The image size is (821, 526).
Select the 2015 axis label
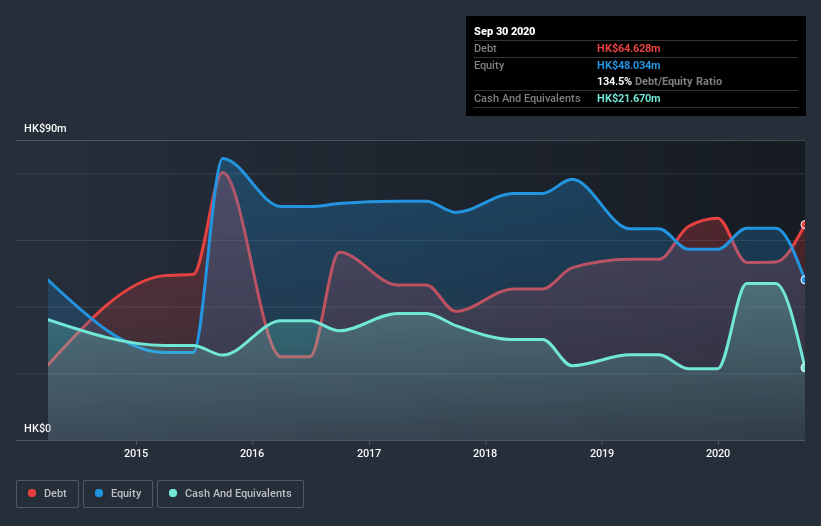(136, 453)
